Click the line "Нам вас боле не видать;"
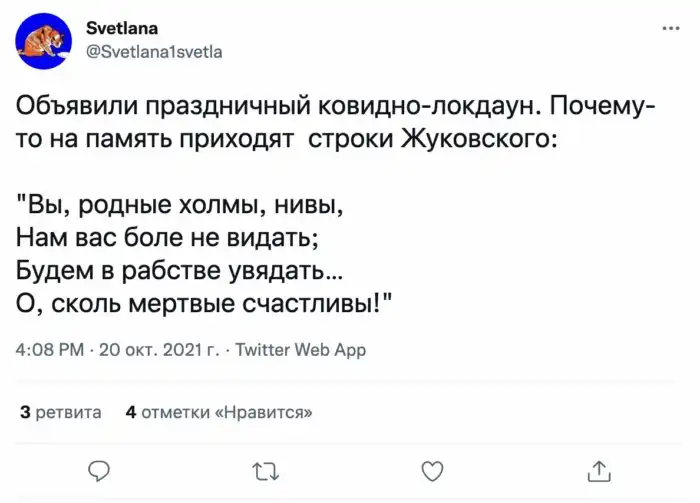The width and height of the screenshot is (700, 503). (168, 240)
